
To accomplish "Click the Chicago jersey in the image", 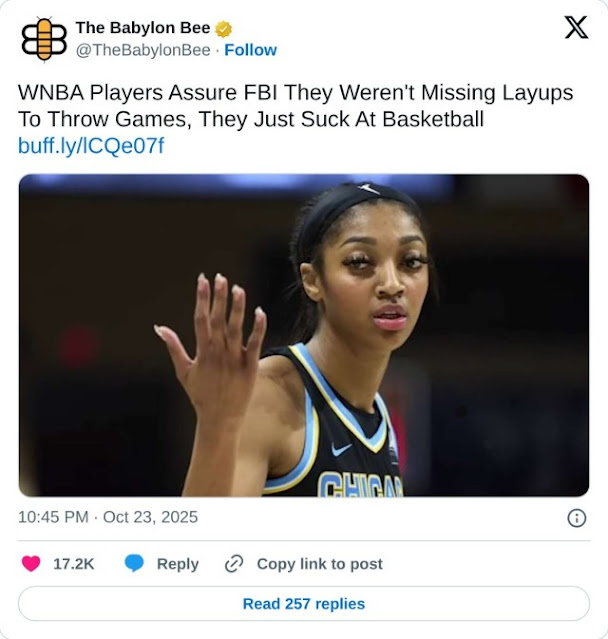I will pyautogui.click(x=334, y=432).
